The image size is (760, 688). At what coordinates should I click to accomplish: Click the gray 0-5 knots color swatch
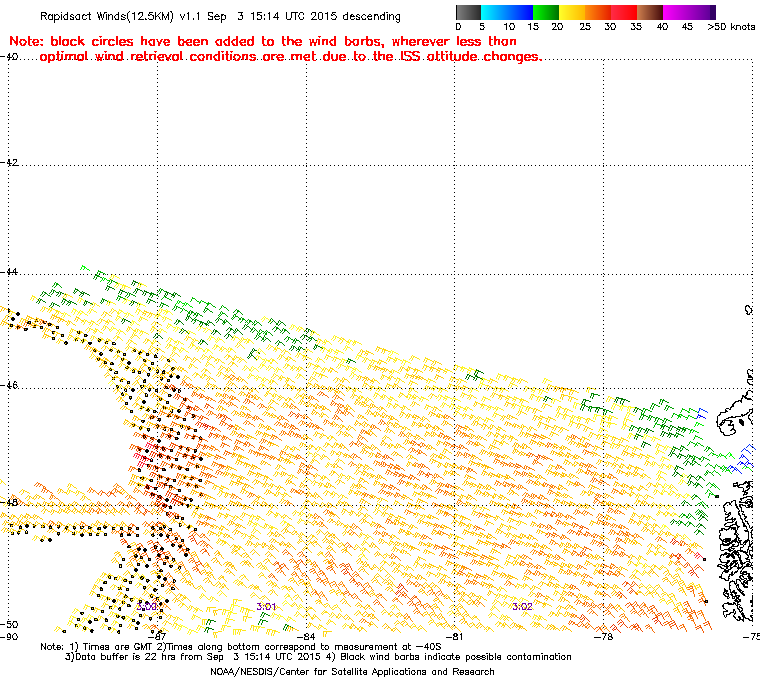coord(468,12)
